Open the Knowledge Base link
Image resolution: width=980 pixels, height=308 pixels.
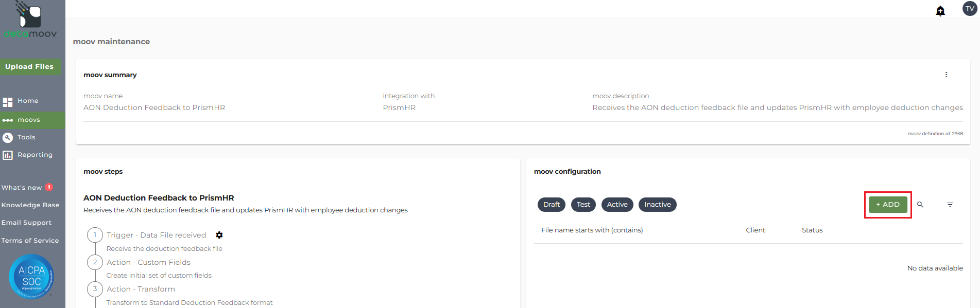[x=30, y=205]
